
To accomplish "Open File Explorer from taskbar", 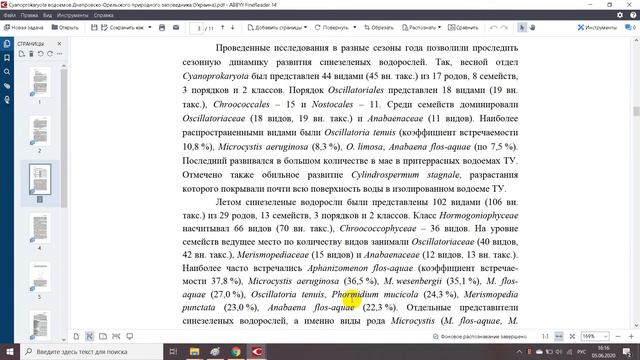I will pos(194,351).
